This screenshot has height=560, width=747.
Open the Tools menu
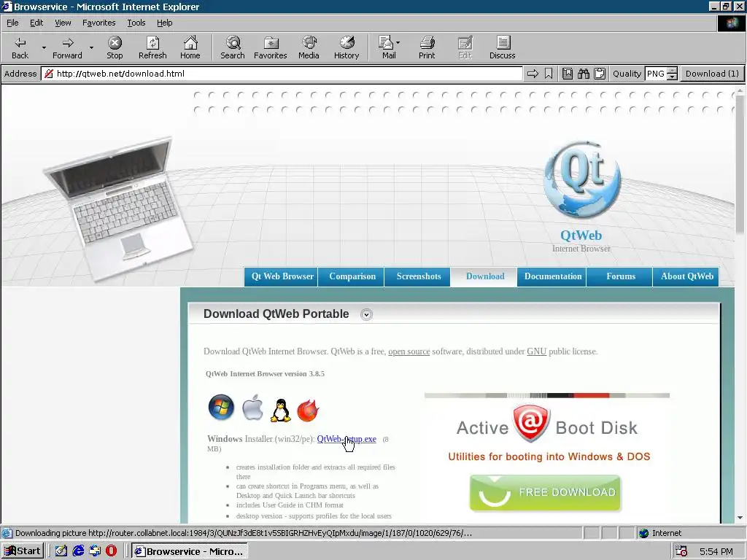(x=136, y=23)
